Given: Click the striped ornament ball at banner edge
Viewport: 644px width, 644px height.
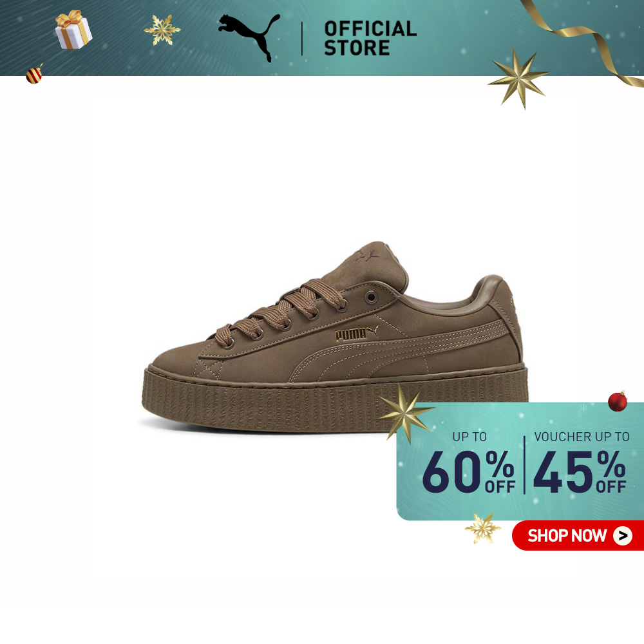Looking at the screenshot, I should click(x=35, y=74).
